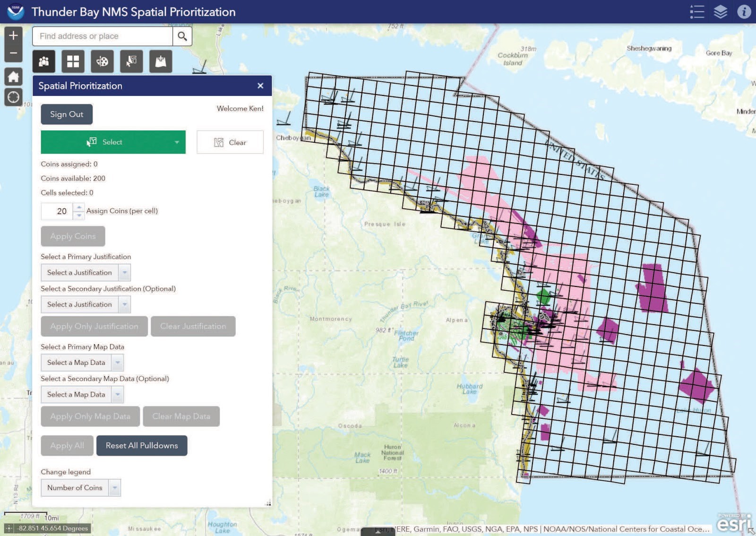Click the 'Welcome Ken!' text
The image size is (756, 536).
tap(240, 109)
